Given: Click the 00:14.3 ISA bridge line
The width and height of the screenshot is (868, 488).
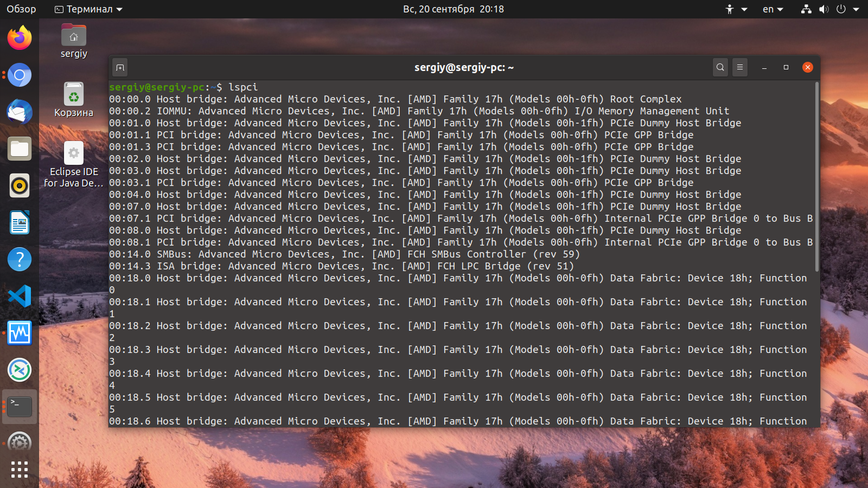Looking at the screenshot, I should point(342,266).
